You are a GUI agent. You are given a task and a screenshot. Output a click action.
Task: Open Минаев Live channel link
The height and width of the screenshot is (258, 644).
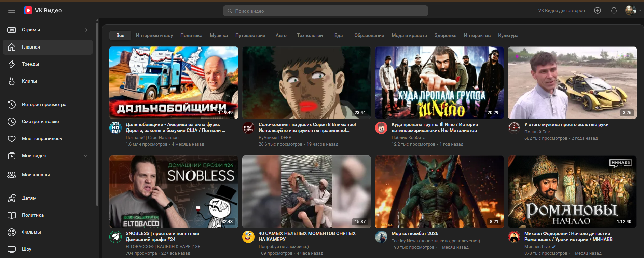[537, 247]
